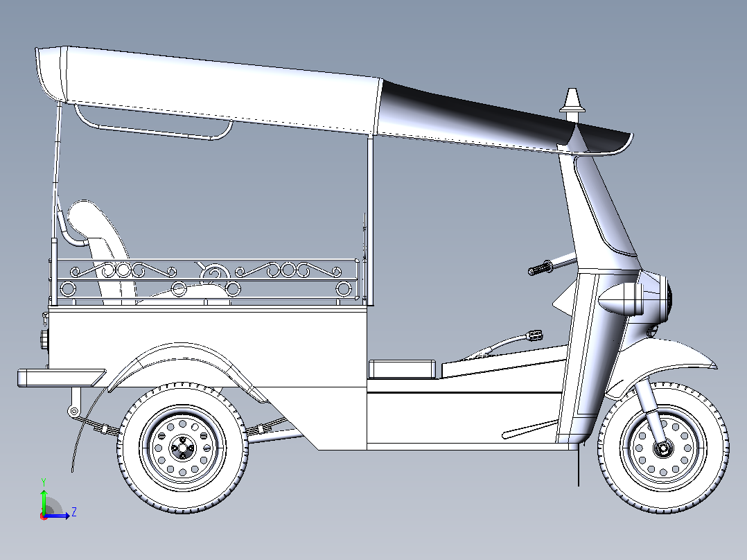This screenshot has height=560, width=747.
Task: Click the green Y axis of the orientation triad
Action: [x=44, y=501]
